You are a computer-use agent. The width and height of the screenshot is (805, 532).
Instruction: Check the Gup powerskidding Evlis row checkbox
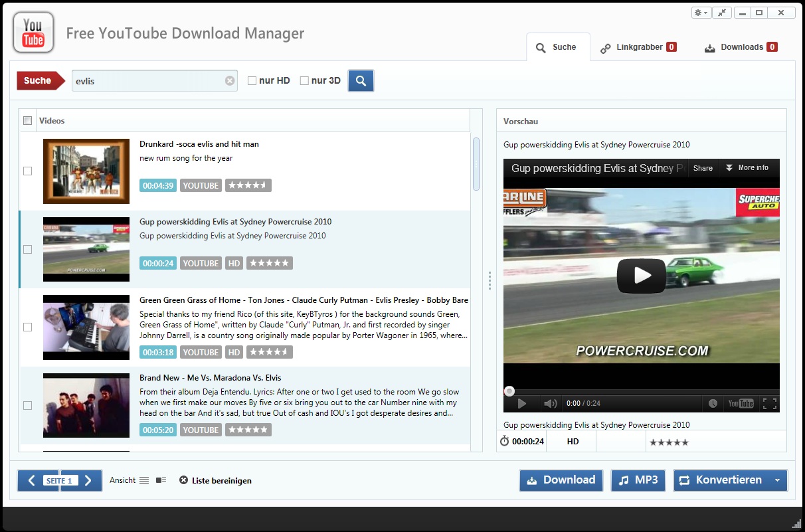(27, 249)
